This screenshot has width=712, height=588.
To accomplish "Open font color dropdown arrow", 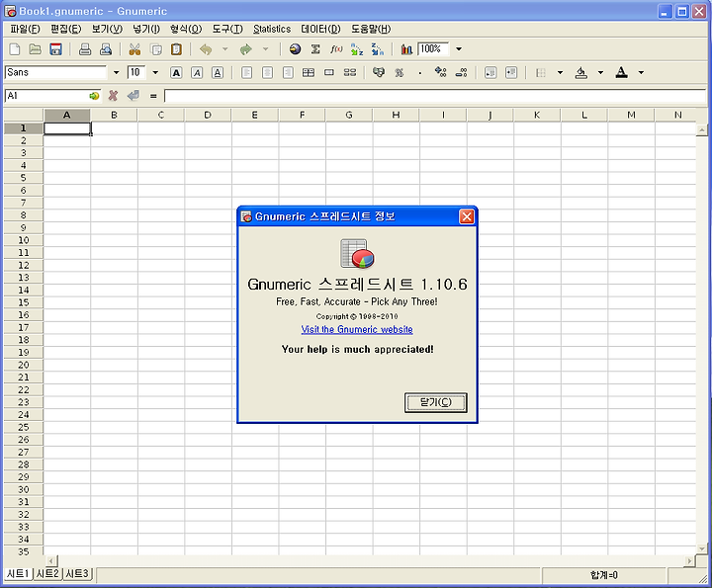I will 641,72.
